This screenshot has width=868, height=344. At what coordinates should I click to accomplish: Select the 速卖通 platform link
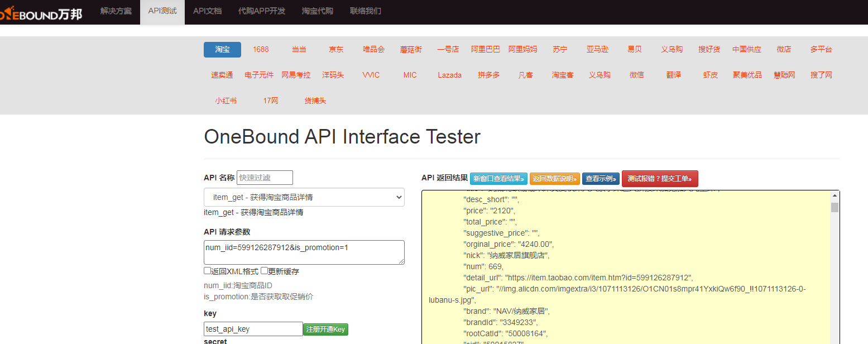coord(222,75)
